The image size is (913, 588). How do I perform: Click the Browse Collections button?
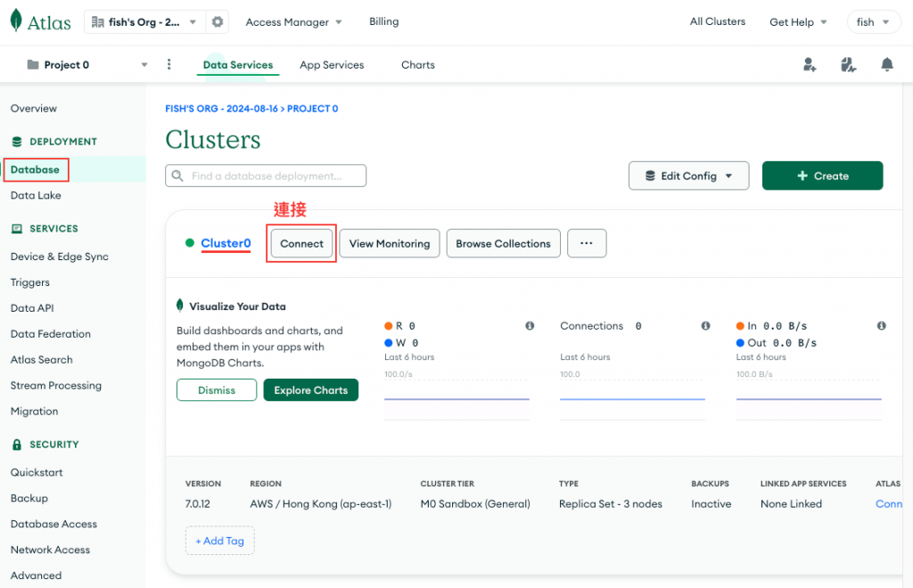[503, 243]
